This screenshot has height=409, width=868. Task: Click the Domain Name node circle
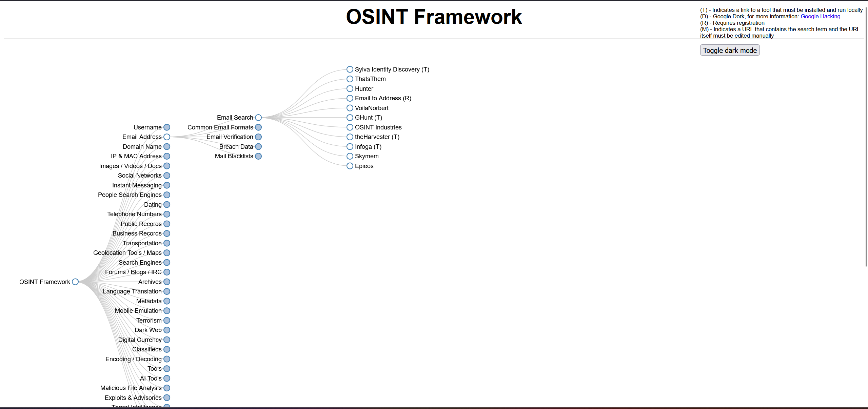pos(167,147)
